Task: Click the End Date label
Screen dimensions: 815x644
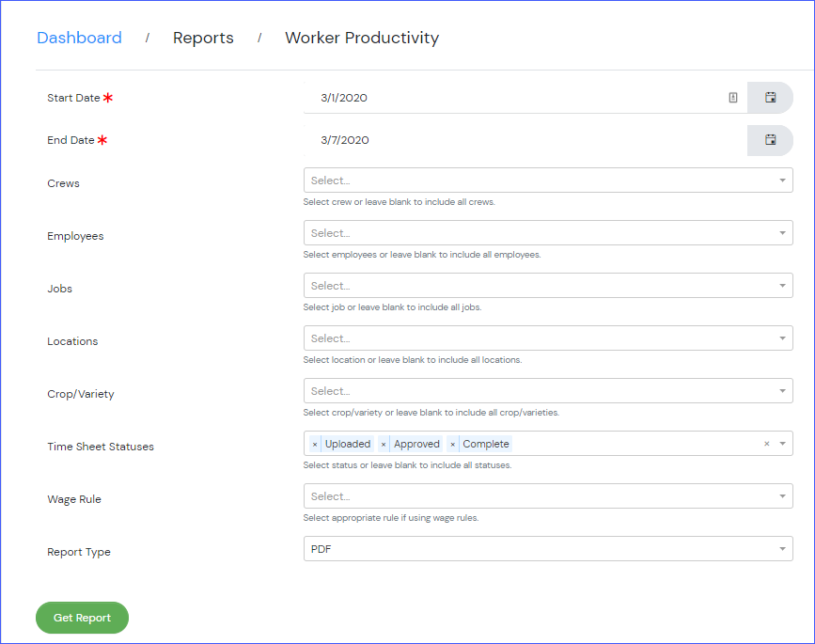Action: point(71,140)
